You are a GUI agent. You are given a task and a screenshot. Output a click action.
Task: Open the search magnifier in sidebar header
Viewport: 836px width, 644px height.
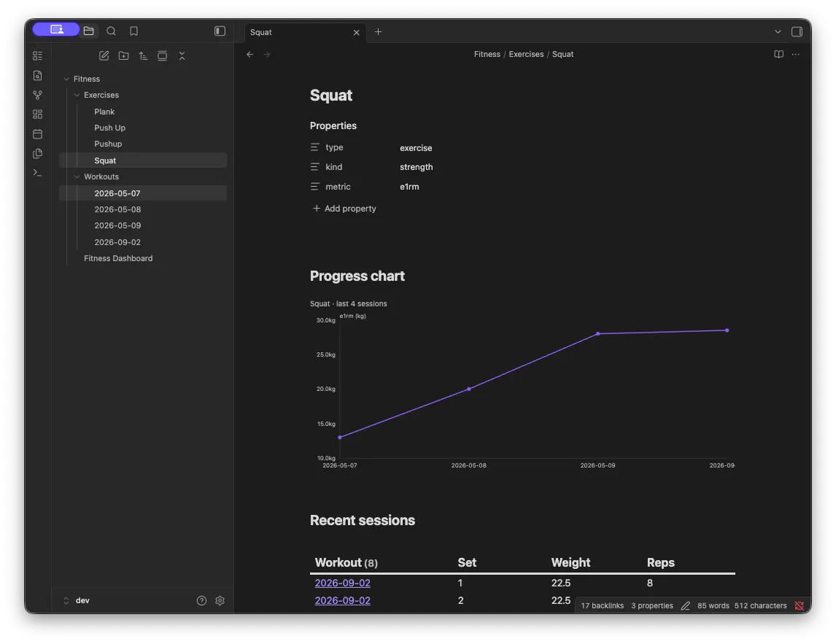(111, 31)
